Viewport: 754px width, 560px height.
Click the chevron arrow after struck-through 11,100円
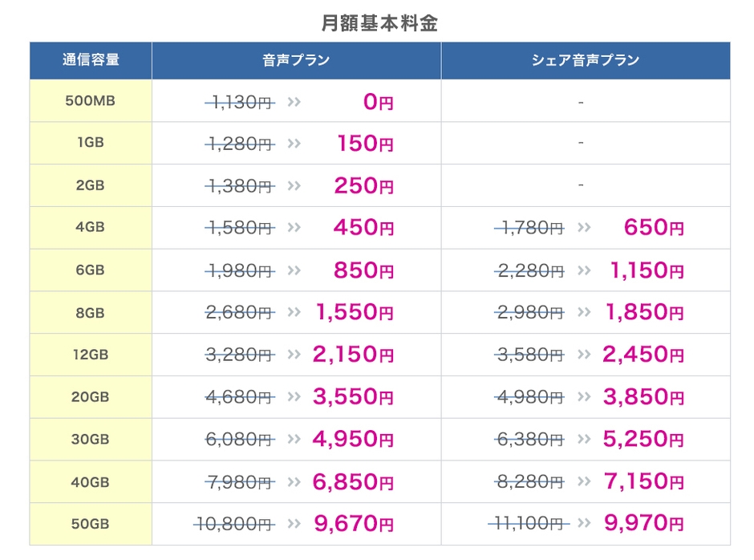(x=583, y=524)
